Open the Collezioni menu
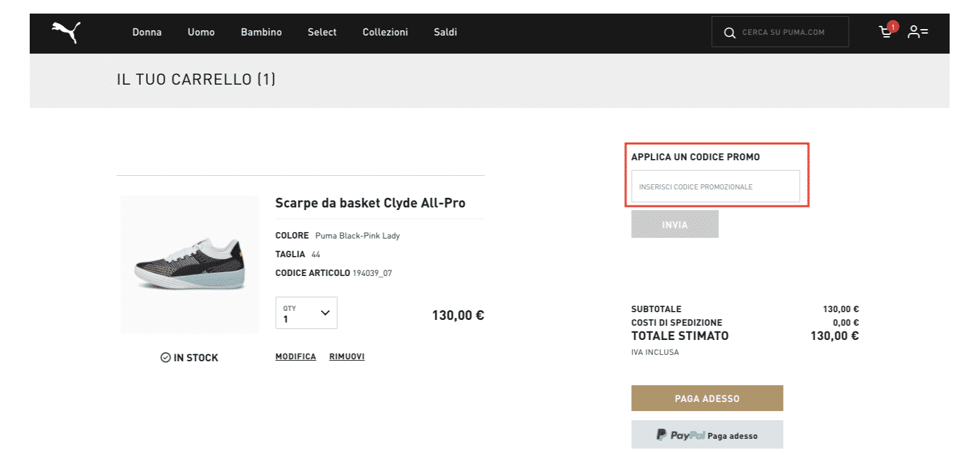The width and height of the screenshot is (980, 466). (385, 32)
